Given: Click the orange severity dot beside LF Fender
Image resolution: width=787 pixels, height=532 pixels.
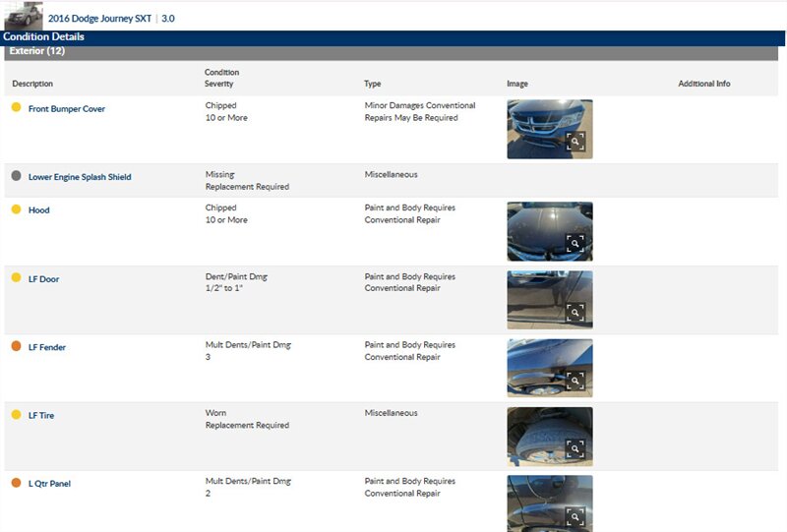Looking at the screenshot, I should click(x=16, y=346).
